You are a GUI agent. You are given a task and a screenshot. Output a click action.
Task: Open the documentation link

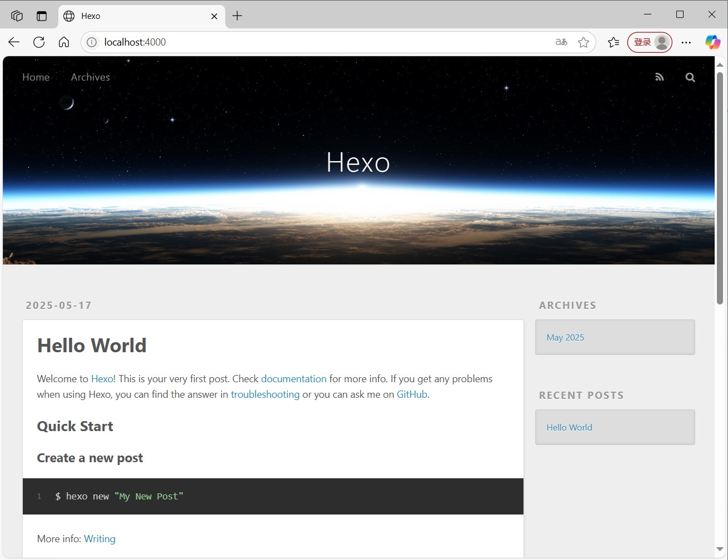coord(293,379)
